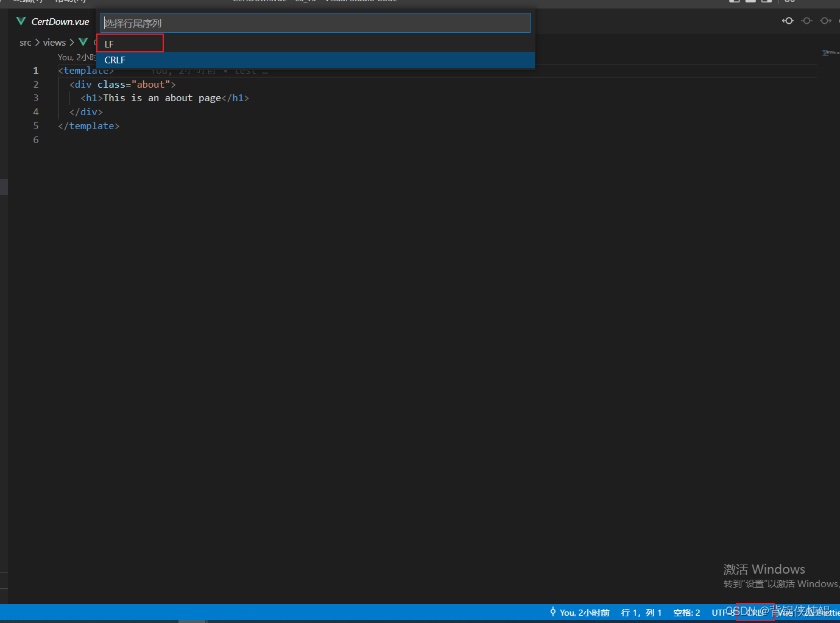Click the 选择行尾序列 input field
840x623 pixels.
(x=315, y=23)
